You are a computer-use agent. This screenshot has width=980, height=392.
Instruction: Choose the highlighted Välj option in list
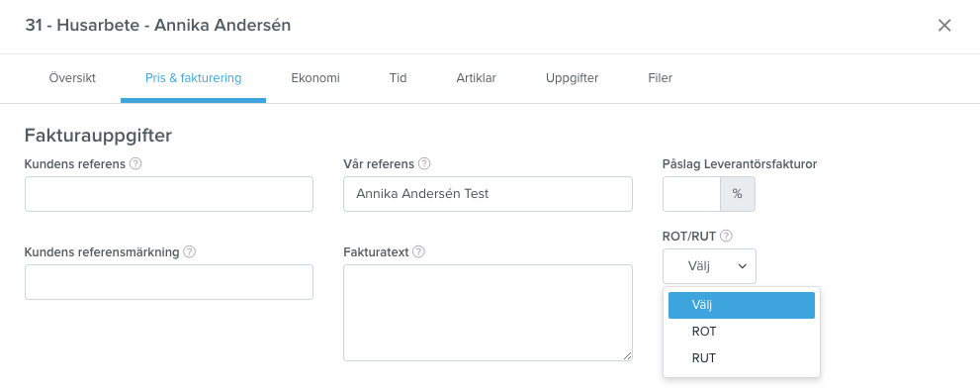(742, 305)
